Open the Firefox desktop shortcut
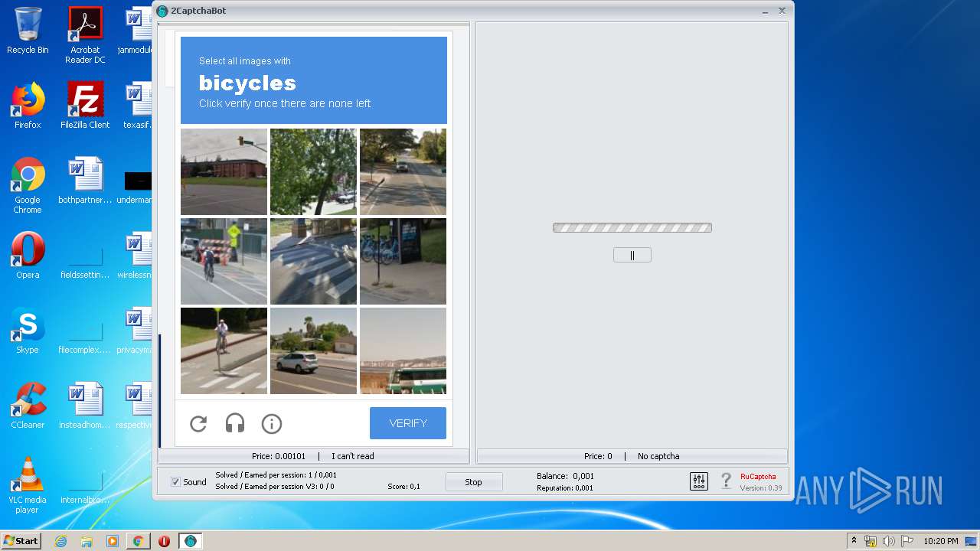 point(28,106)
